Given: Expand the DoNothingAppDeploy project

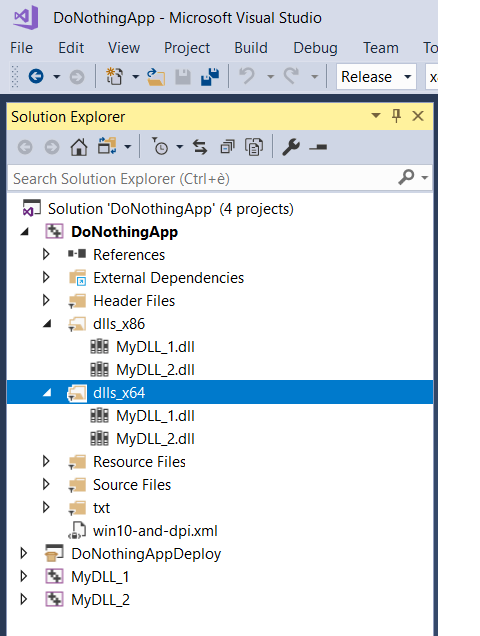Looking at the screenshot, I should [x=24, y=554].
